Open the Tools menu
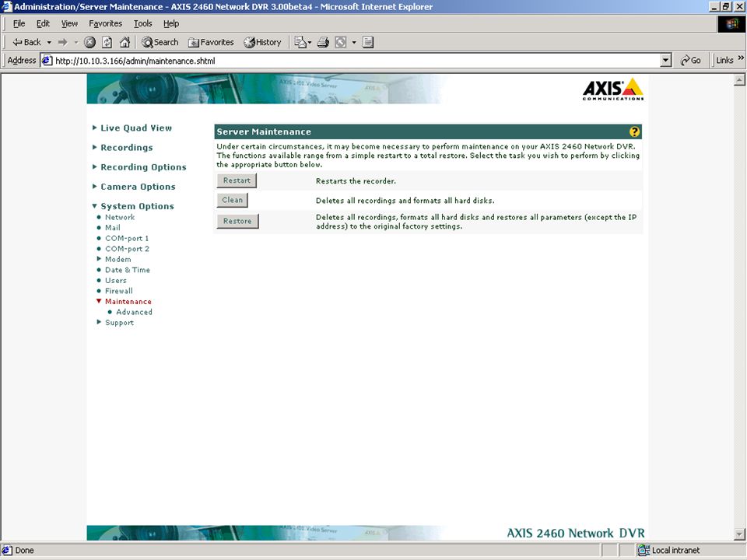 click(x=142, y=23)
